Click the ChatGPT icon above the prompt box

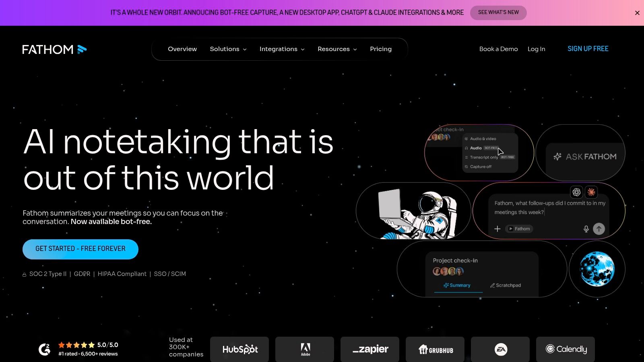tap(576, 192)
